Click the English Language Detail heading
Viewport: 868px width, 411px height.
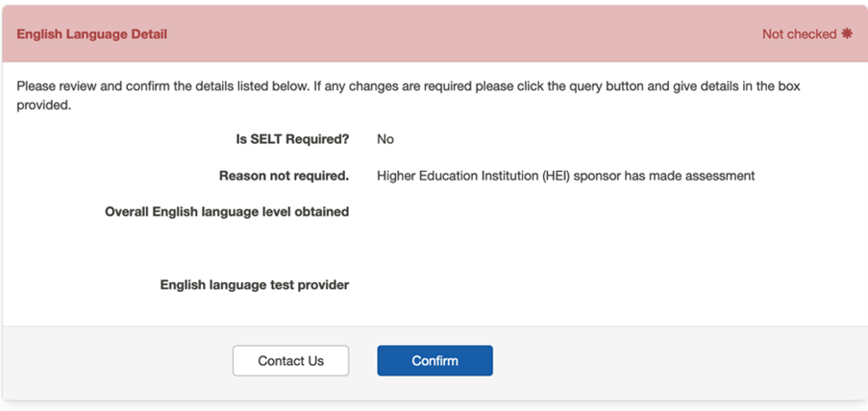[91, 34]
